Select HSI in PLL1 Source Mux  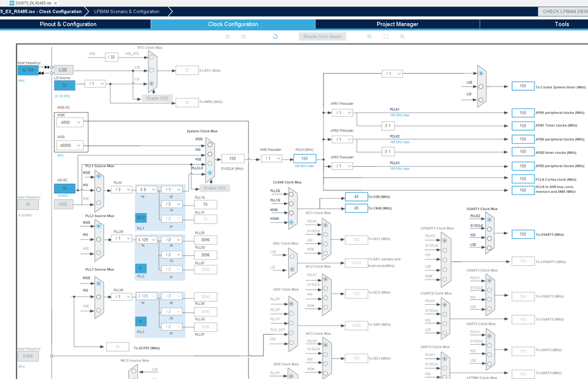tap(98, 190)
